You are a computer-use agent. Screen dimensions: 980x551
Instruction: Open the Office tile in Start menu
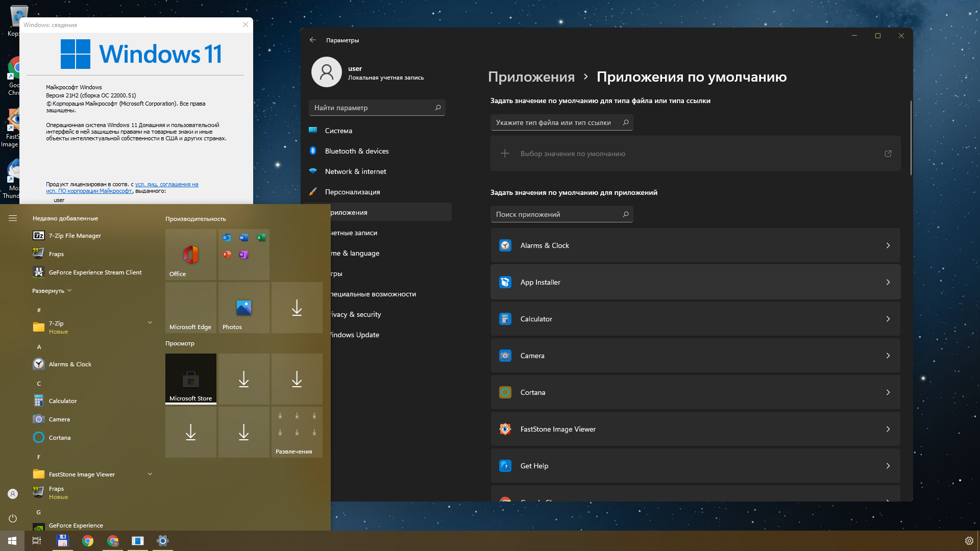click(190, 254)
